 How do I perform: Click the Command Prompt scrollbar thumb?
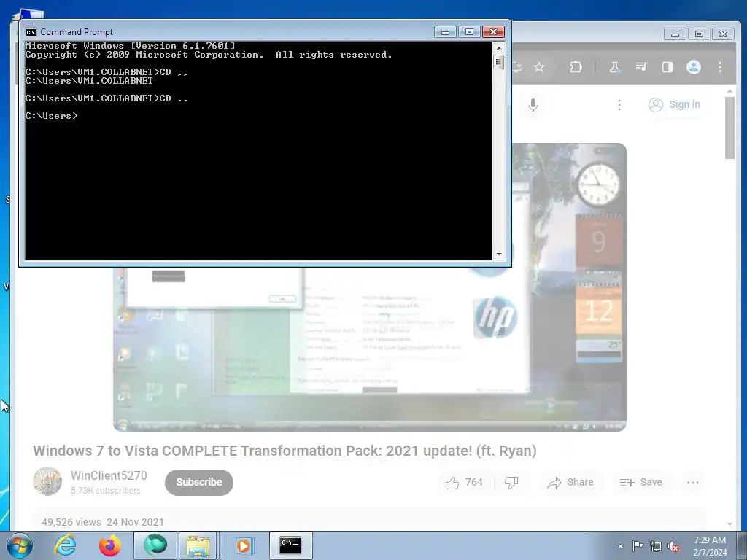point(499,62)
